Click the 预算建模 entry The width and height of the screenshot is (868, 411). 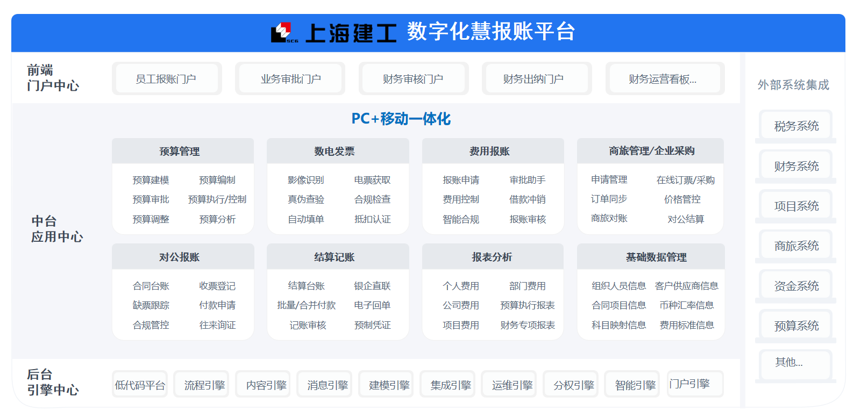[x=151, y=180]
